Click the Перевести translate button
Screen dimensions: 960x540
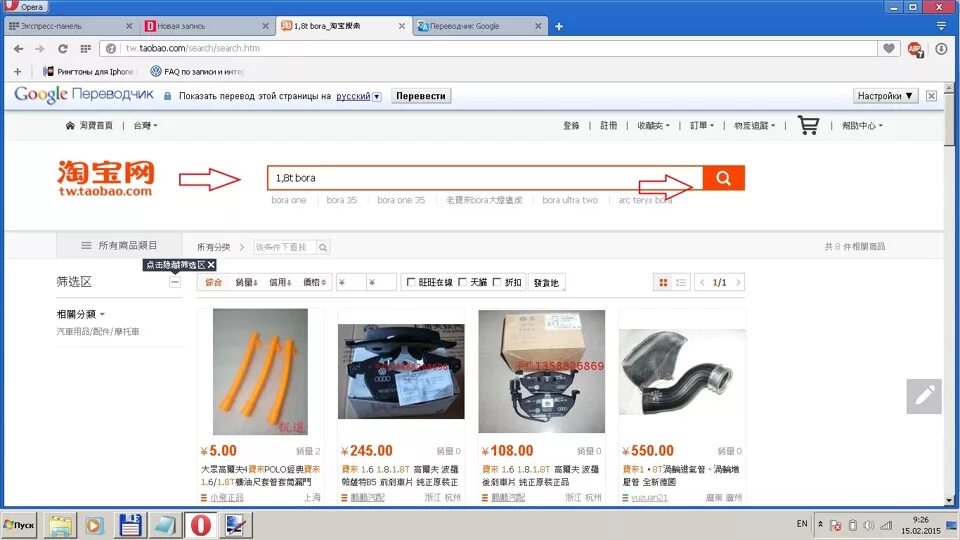tap(421, 96)
